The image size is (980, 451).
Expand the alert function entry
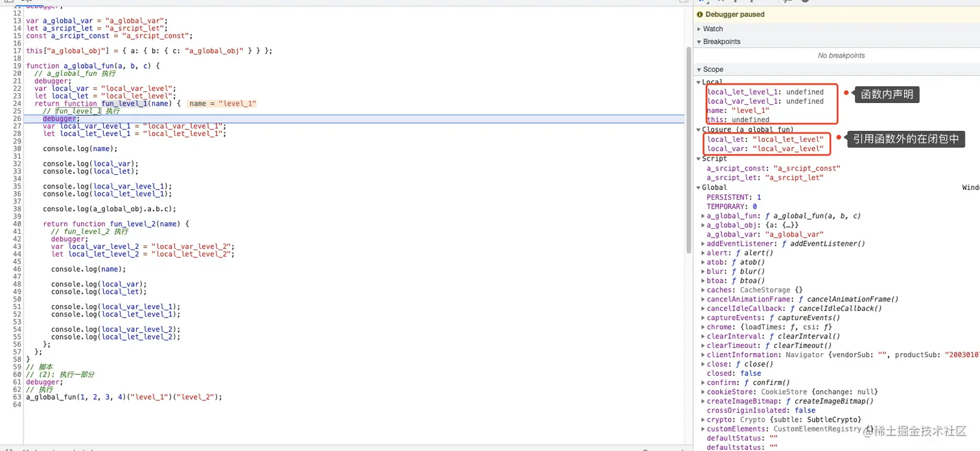coord(704,253)
